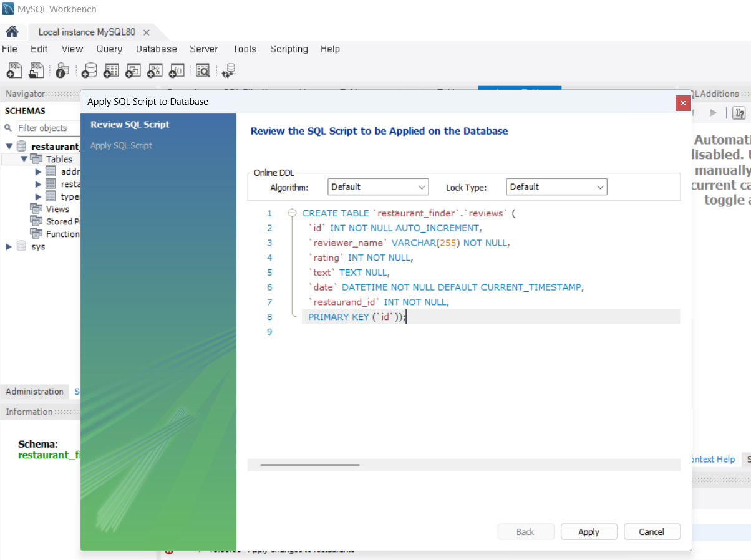Click the create new table icon

(x=112, y=70)
